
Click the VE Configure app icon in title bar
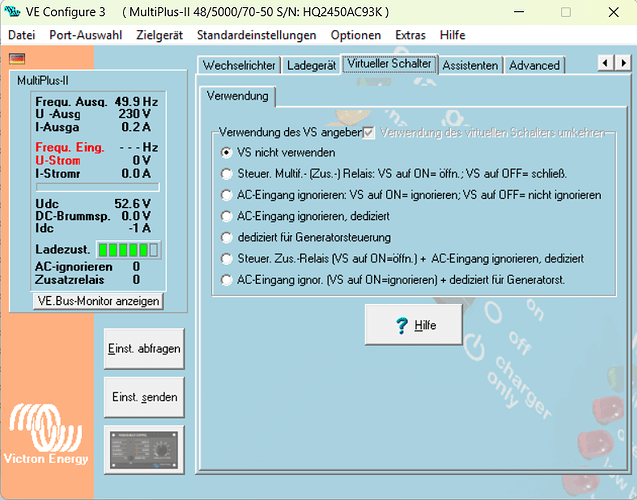[12, 12]
